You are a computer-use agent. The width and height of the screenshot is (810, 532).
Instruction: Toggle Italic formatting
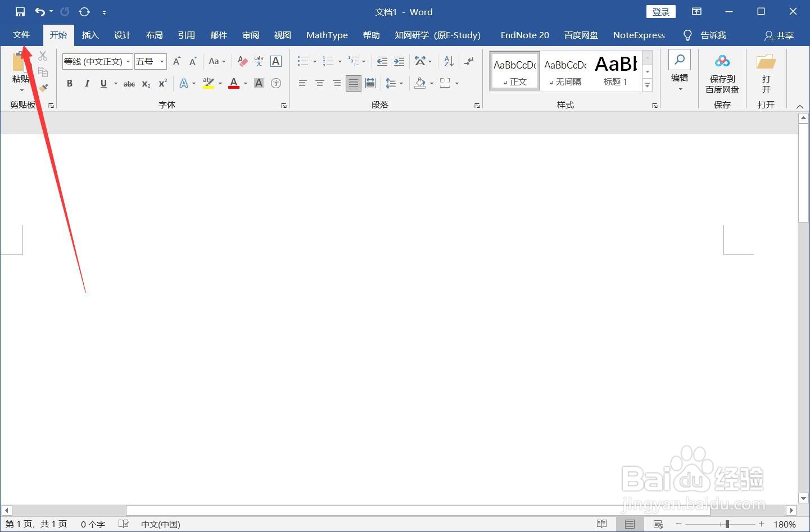(87, 83)
